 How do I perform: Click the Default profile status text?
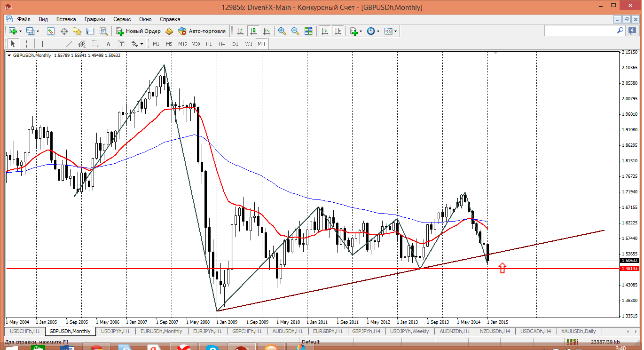point(311,342)
